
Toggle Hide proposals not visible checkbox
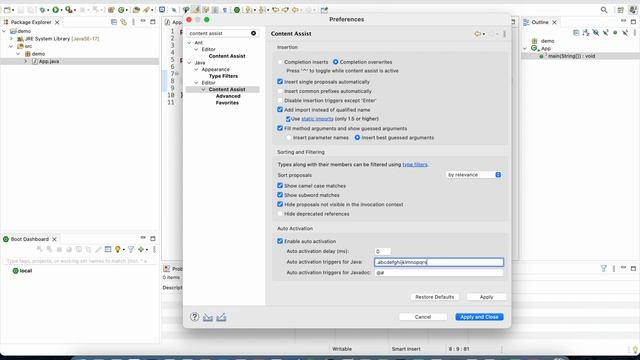[280, 204]
